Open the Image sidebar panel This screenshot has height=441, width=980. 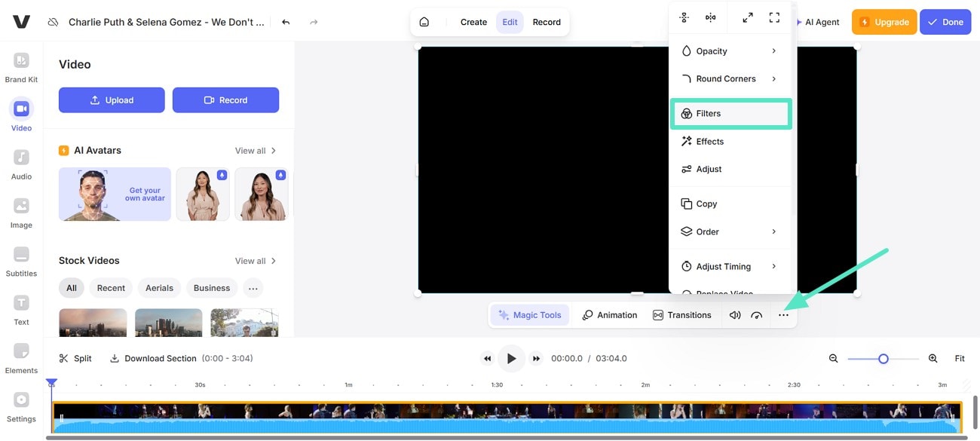21,213
